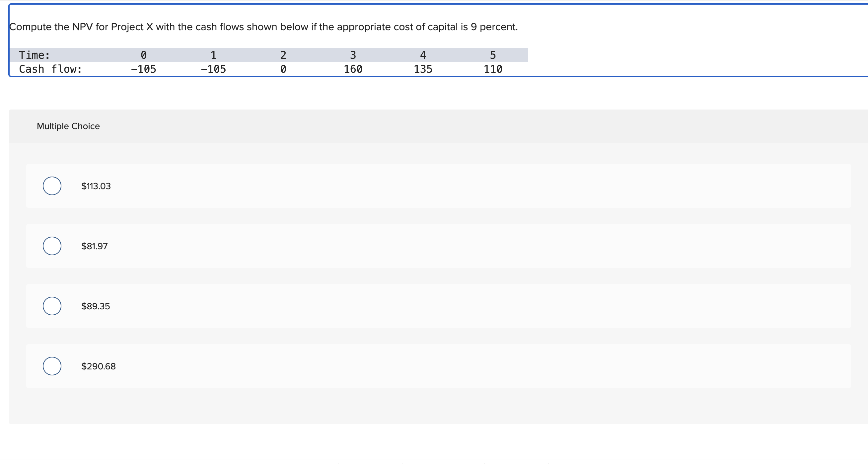
Task: Click the cash flow value 110
Action: point(493,69)
